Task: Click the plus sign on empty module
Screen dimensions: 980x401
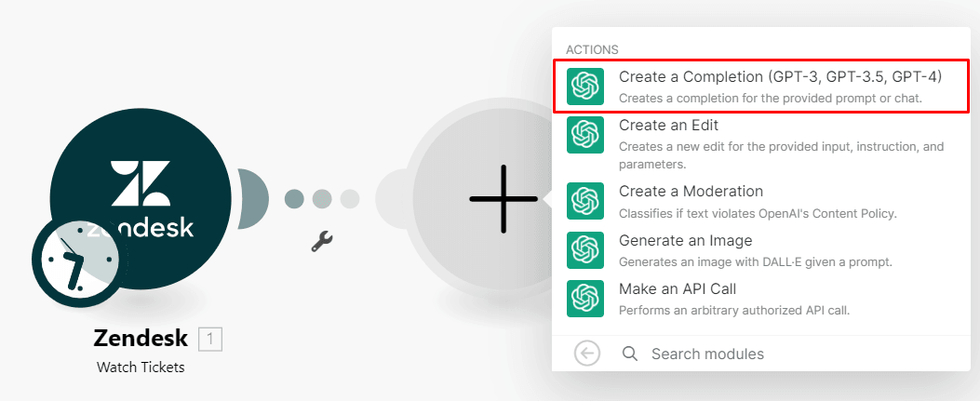Action: click(503, 198)
